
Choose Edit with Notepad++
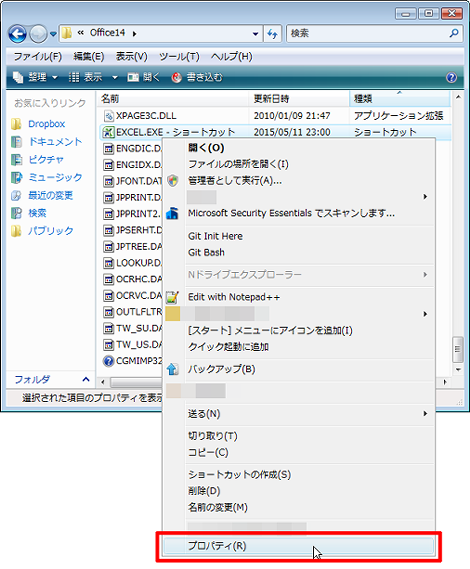234,297
